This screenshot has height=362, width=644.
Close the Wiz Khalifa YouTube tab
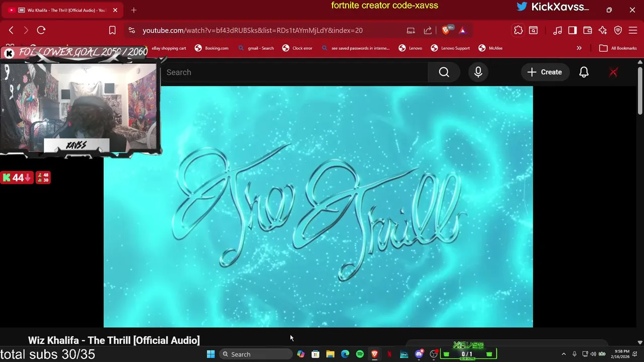click(x=115, y=10)
